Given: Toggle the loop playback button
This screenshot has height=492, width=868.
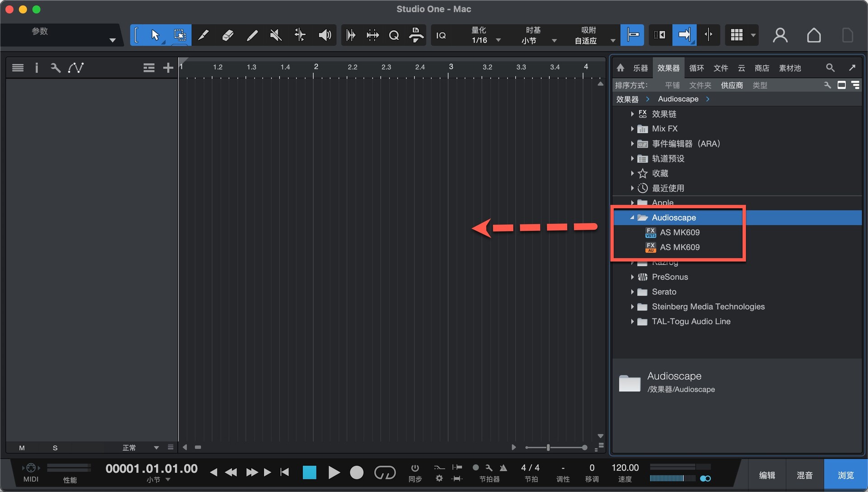Looking at the screenshot, I should pyautogui.click(x=385, y=473).
